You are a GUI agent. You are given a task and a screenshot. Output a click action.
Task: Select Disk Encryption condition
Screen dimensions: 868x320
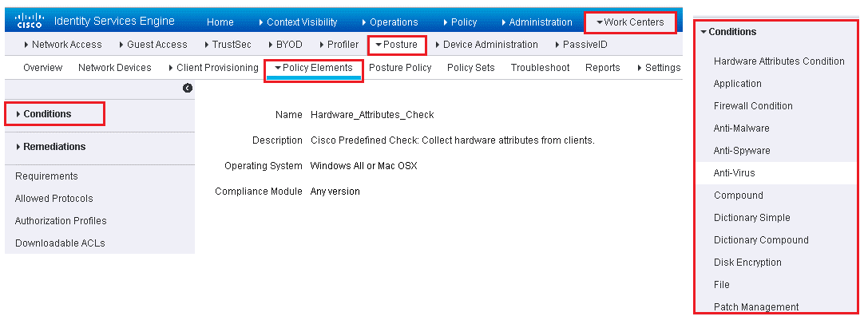click(x=747, y=262)
